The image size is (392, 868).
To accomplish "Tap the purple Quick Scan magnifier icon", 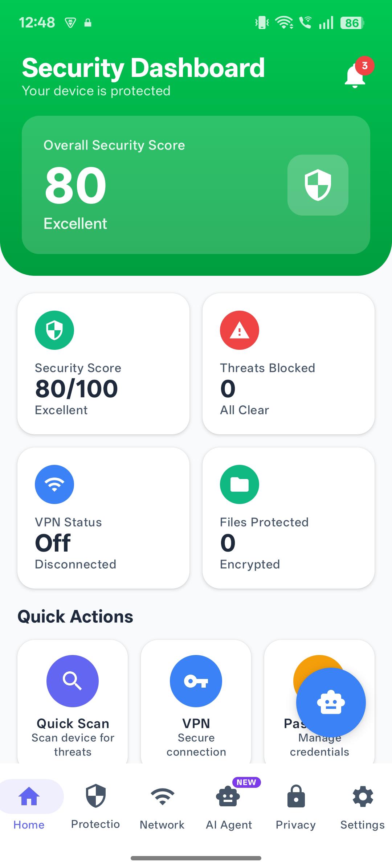I will click(x=73, y=681).
